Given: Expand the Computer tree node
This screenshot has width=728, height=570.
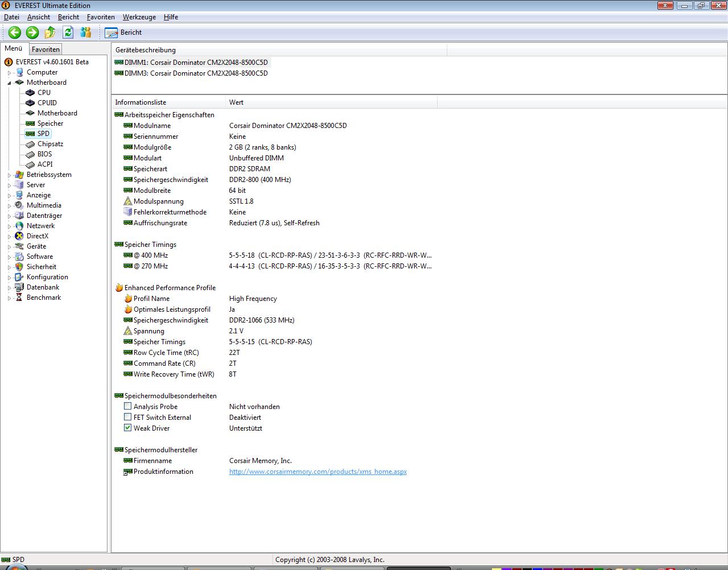Looking at the screenshot, I should tap(10, 73).
